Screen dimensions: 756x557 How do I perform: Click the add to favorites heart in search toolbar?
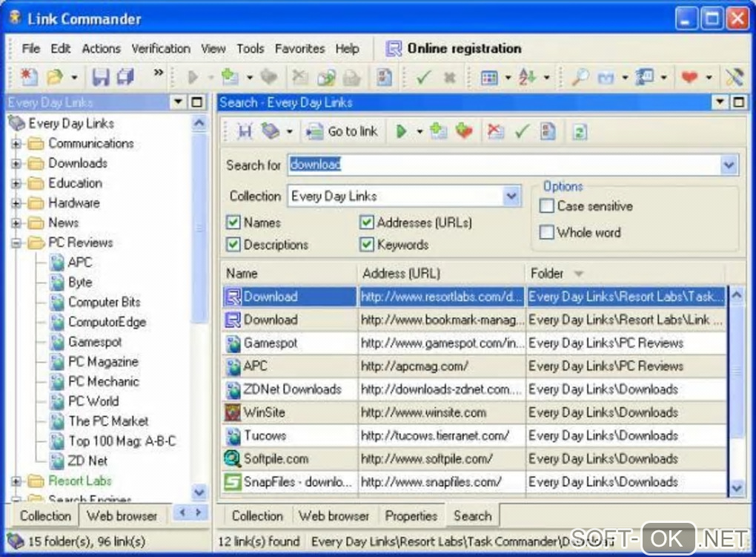464,131
